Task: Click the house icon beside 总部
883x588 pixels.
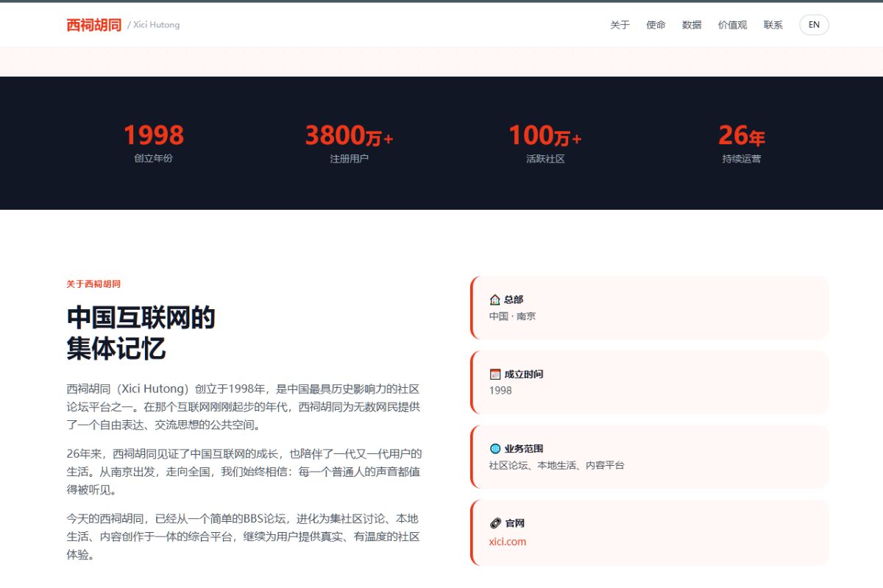Action: point(494,300)
